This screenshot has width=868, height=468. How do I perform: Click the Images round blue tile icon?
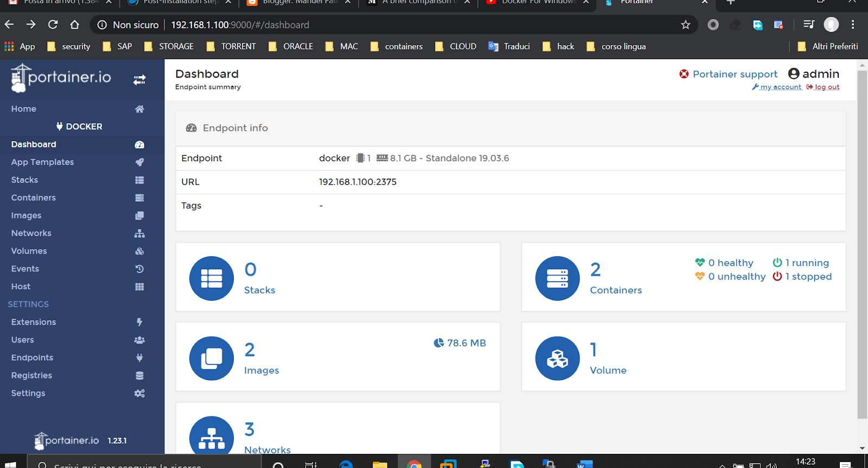(212, 358)
